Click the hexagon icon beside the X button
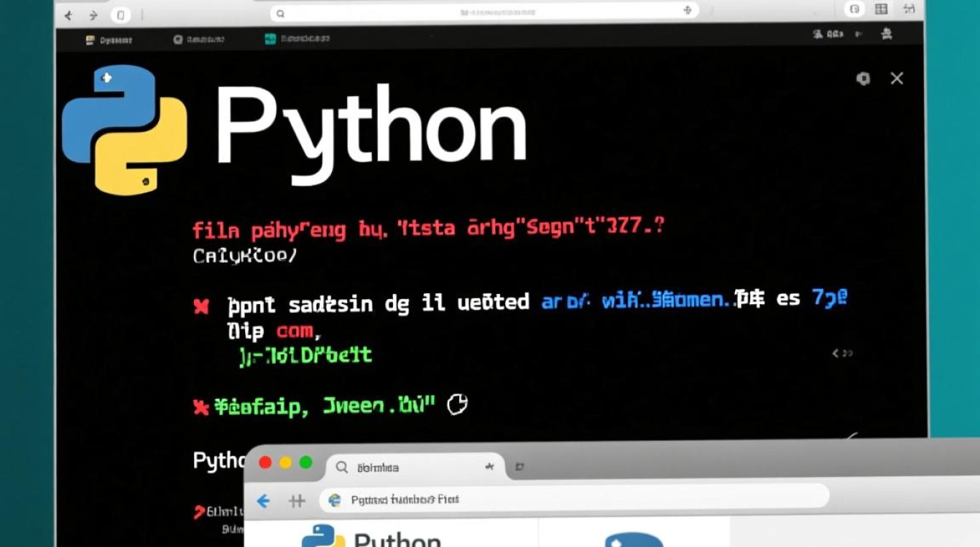980x547 pixels. pos(863,79)
